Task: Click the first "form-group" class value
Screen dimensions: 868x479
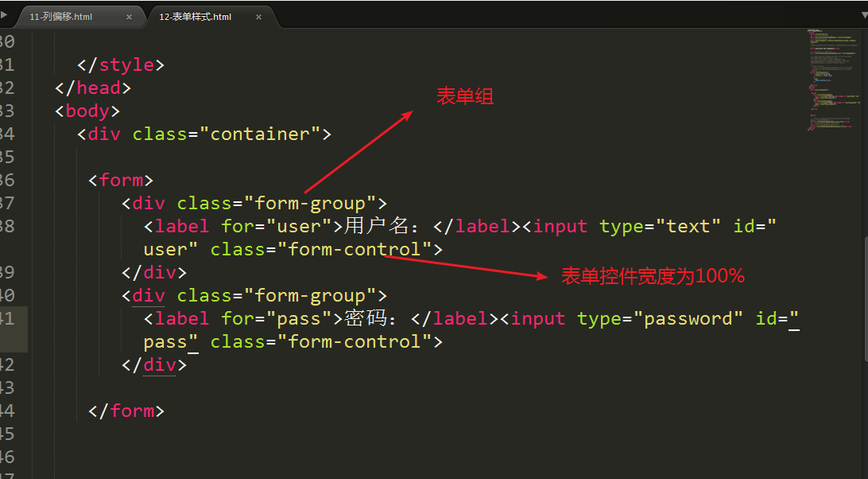Action: [x=309, y=204]
